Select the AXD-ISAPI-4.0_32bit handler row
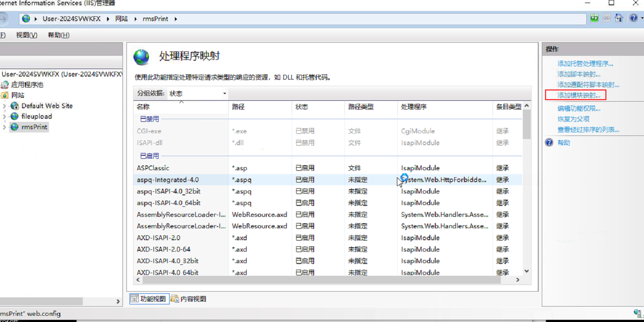This screenshot has height=322, width=644. click(x=328, y=261)
